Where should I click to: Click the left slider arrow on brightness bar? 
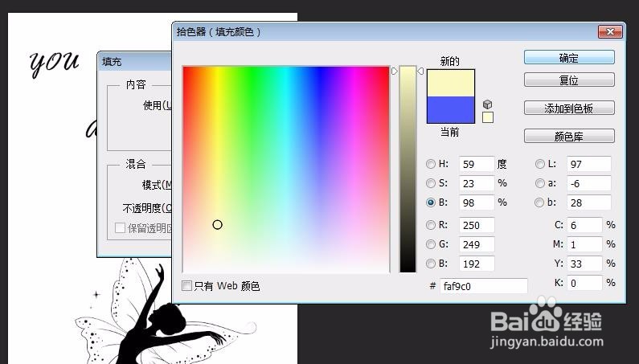click(x=395, y=71)
